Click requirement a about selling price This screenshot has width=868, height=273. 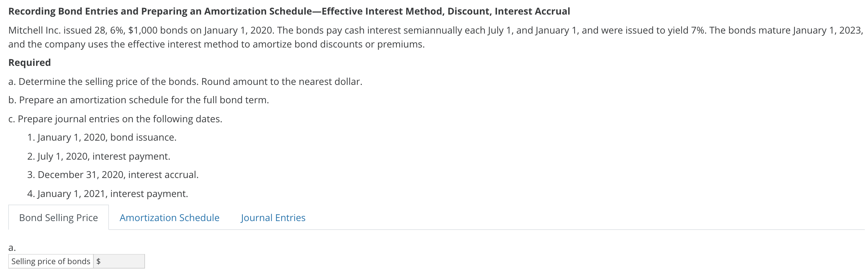[x=185, y=81]
